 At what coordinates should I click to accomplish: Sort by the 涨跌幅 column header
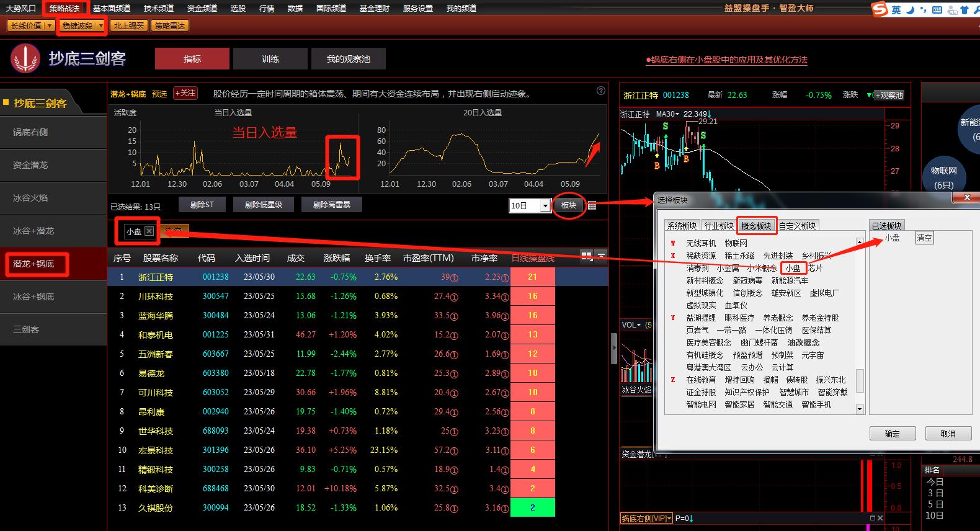(337, 258)
